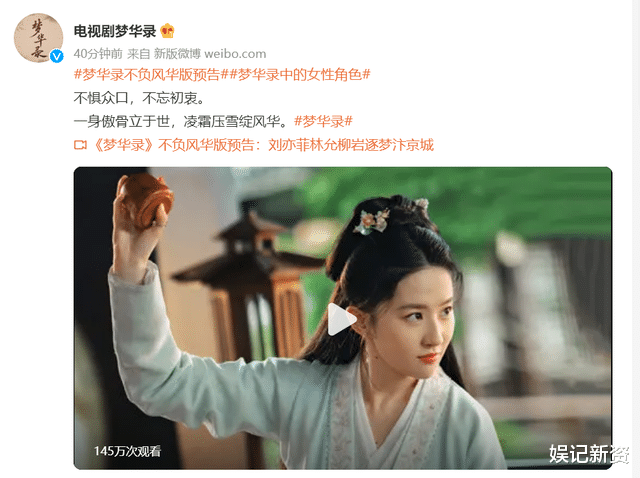
Task: Click the gray scrollbar track on right edge
Action: tap(636, 239)
